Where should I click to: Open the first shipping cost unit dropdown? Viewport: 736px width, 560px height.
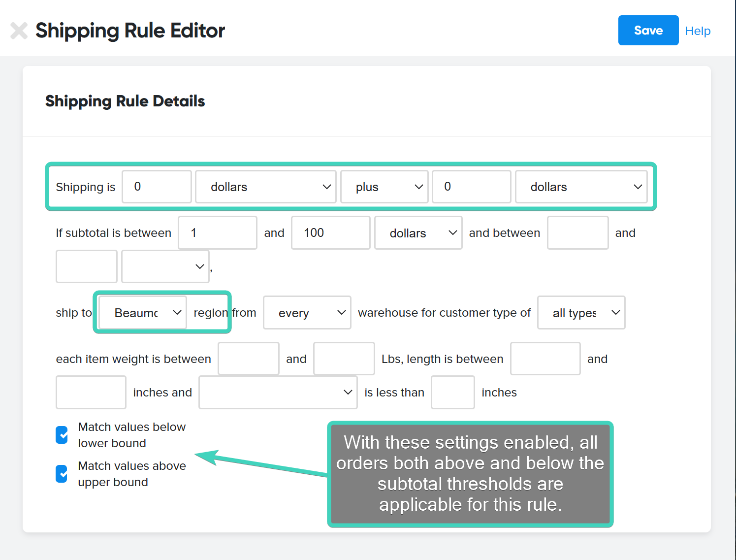[265, 187]
